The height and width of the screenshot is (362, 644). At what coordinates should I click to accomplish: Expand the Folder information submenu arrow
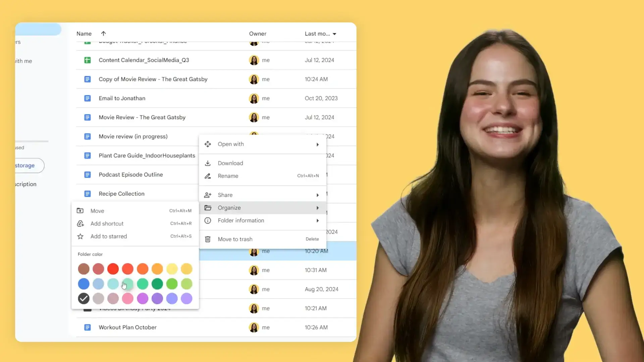click(x=317, y=221)
